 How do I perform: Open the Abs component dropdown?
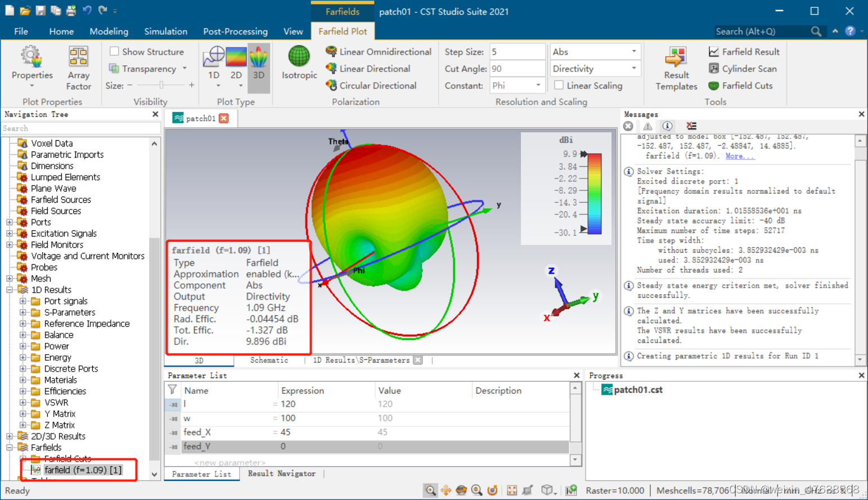[x=595, y=52]
